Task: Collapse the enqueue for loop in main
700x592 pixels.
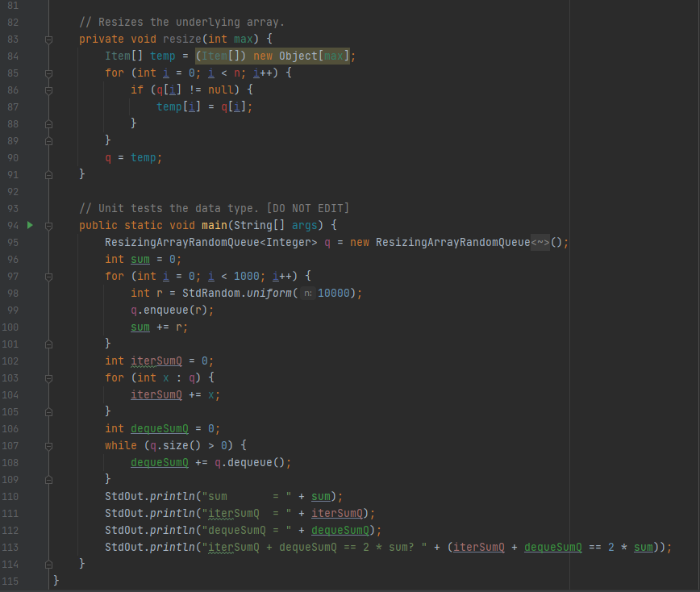Action: (48, 276)
